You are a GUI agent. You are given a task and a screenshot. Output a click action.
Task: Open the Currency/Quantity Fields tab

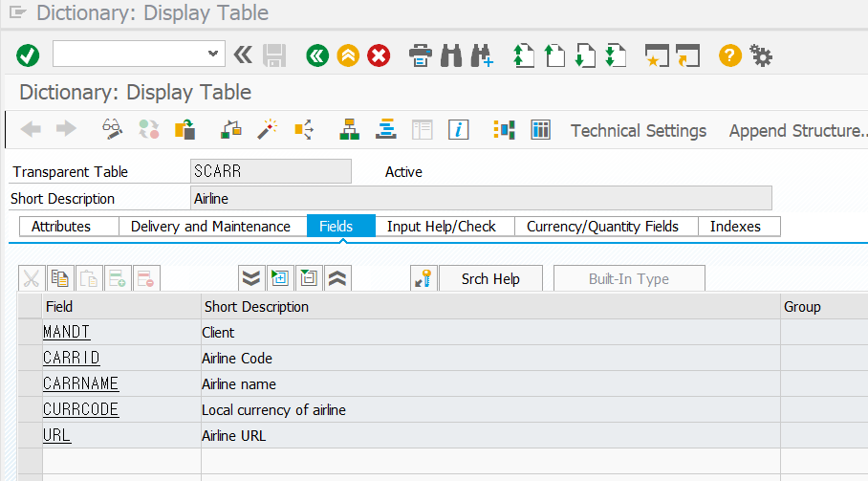(606, 227)
